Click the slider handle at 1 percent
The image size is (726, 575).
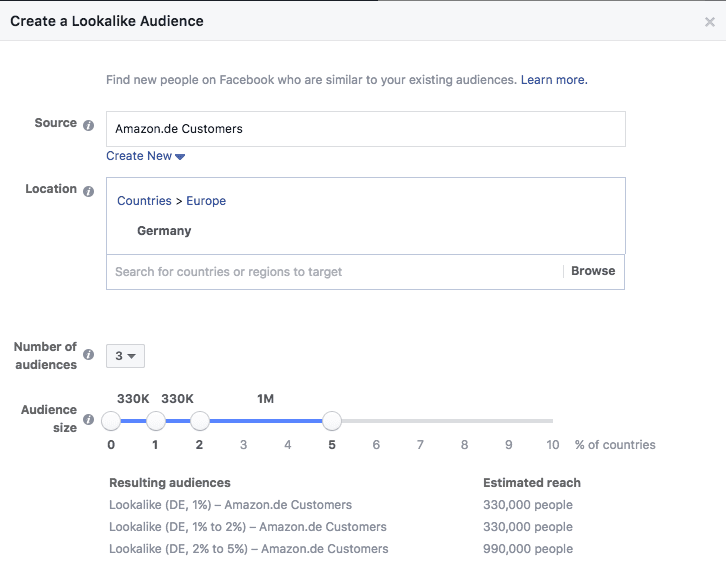pos(155,421)
